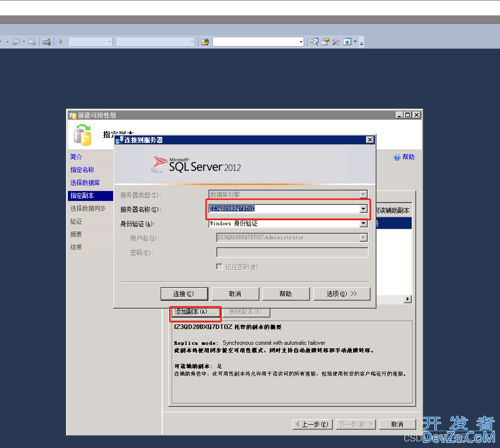Click the grey play arrow toolbar icon

pyautogui.click(x=61, y=42)
